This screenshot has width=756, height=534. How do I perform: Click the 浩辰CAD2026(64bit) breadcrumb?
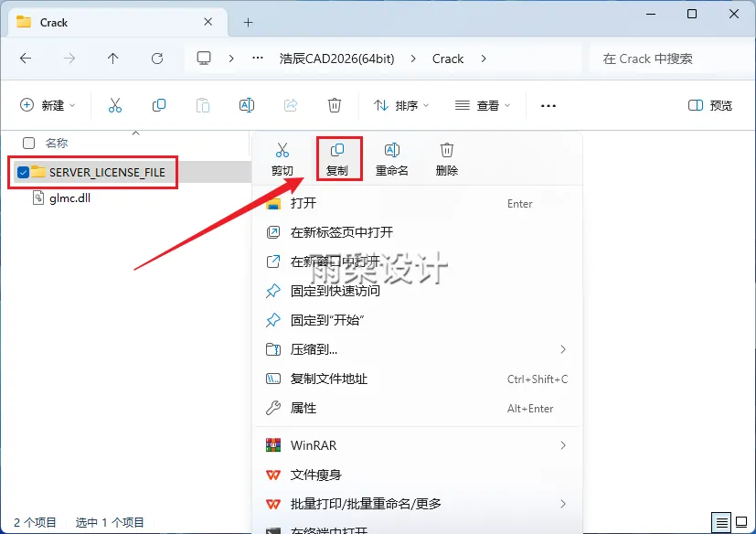[337, 59]
